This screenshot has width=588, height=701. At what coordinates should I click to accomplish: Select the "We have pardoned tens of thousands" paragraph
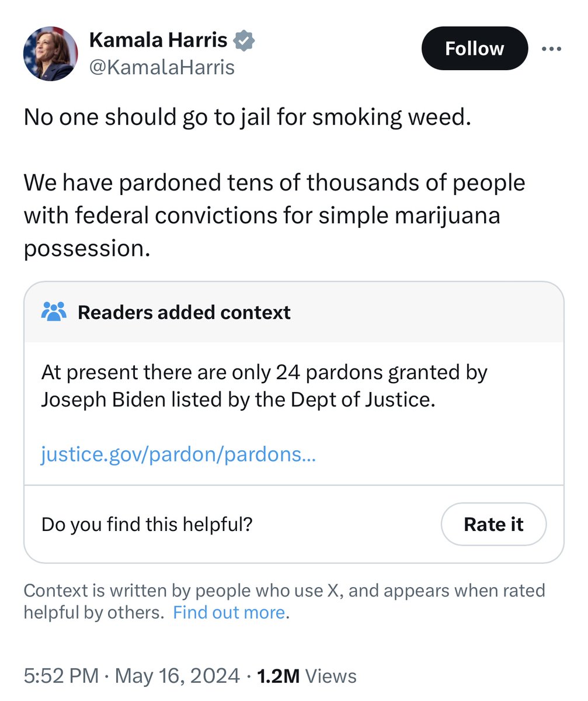274,216
